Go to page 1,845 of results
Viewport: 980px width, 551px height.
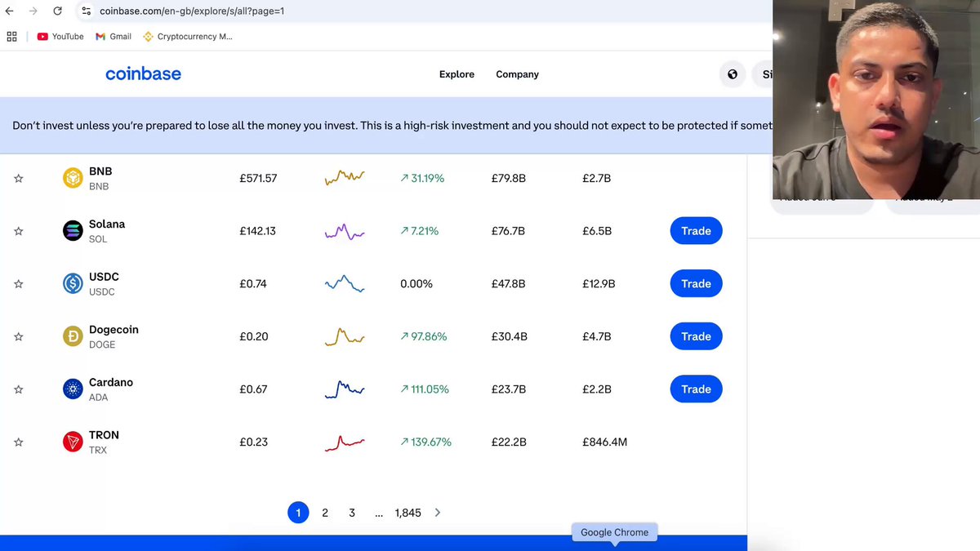pyautogui.click(x=408, y=513)
